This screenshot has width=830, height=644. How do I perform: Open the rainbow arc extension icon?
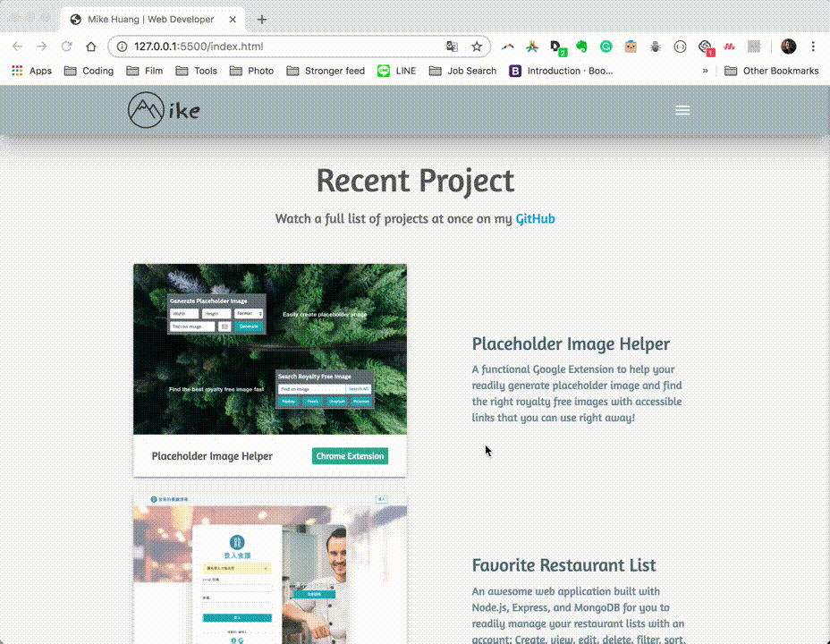[x=508, y=47]
